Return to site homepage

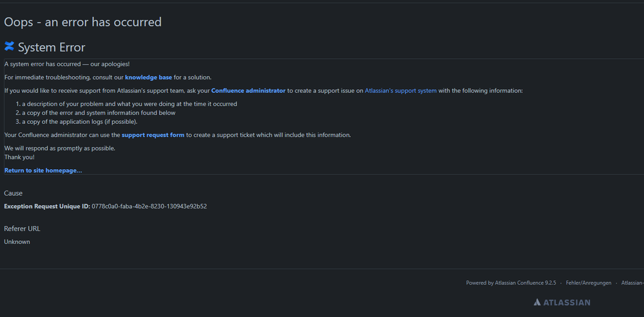pyautogui.click(x=43, y=170)
